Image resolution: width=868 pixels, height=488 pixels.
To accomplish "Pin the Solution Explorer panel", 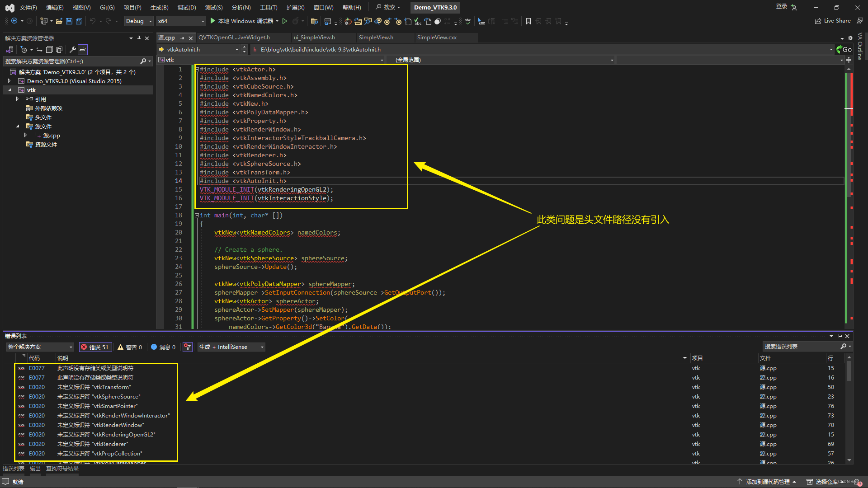I will pos(139,38).
